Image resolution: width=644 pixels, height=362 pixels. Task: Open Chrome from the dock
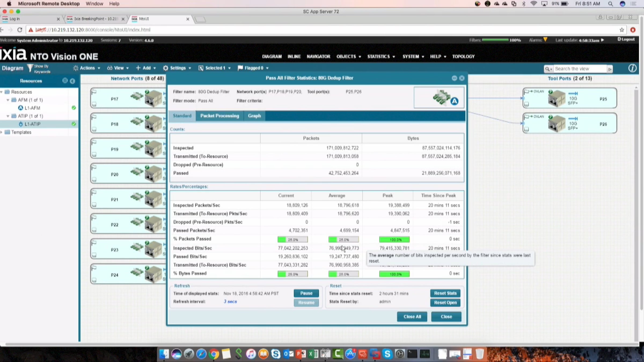[214, 354]
